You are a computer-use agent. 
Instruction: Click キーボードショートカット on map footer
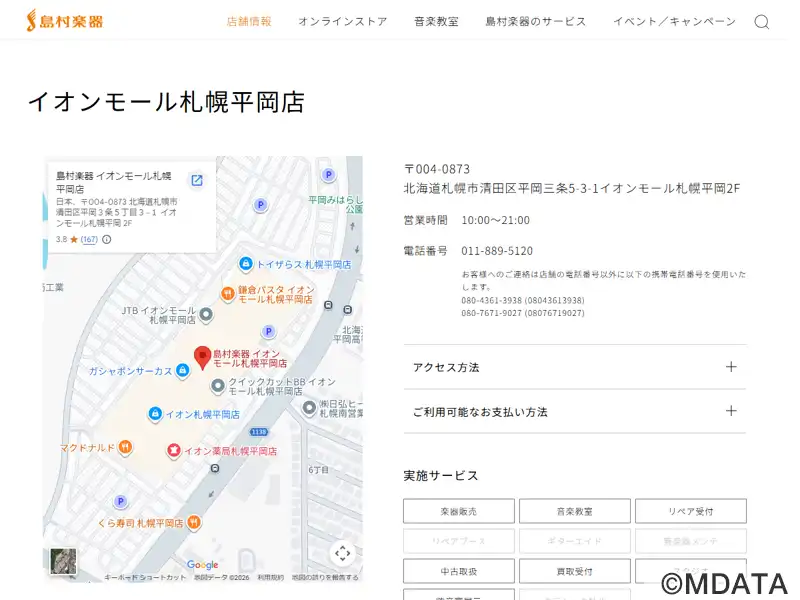[145, 578]
